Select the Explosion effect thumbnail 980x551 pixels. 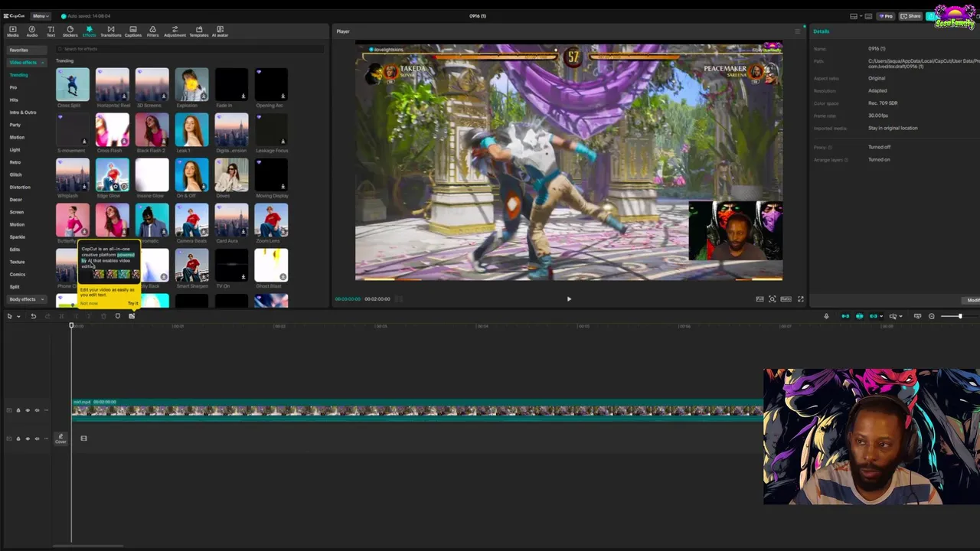(191, 85)
